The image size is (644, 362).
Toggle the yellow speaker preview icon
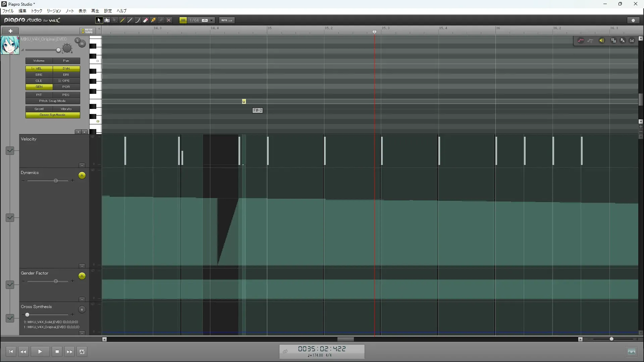click(602, 41)
